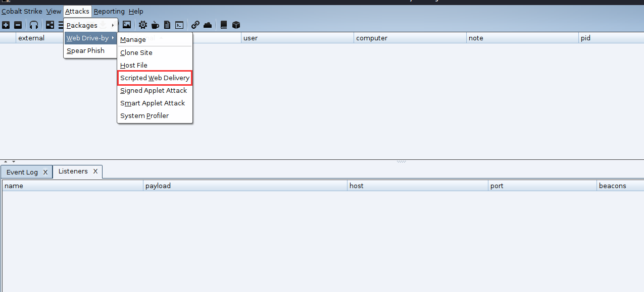This screenshot has height=292, width=644.
Task: Click the Connect to team server plus icon
Action: [6, 25]
